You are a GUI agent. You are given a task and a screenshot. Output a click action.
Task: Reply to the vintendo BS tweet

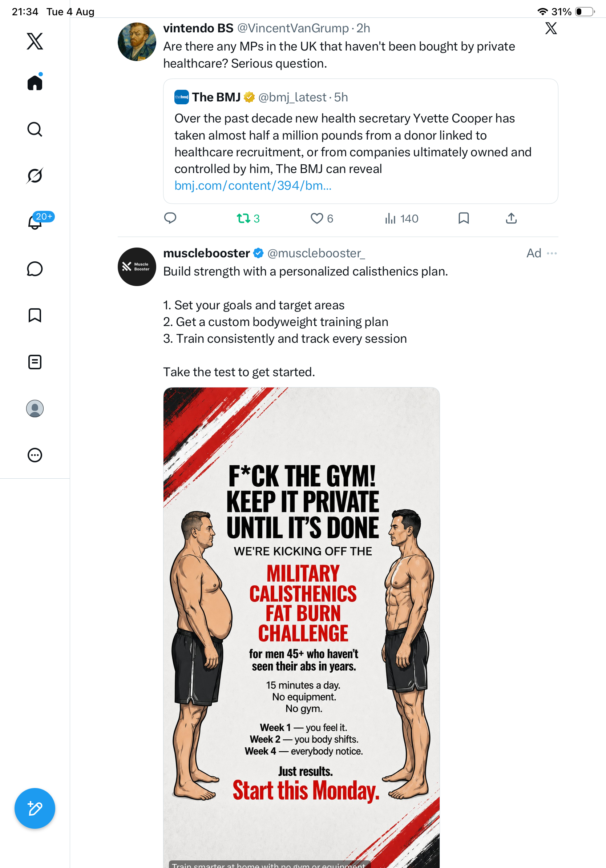tap(170, 218)
